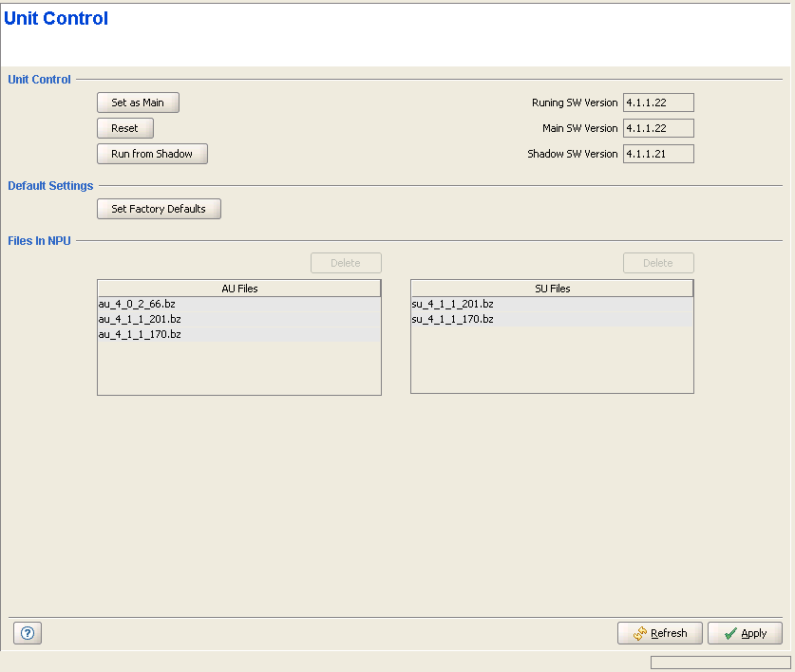Select au_4_0_2_66.bz in AU Files
The image size is (795, 672).
point(138,304)
